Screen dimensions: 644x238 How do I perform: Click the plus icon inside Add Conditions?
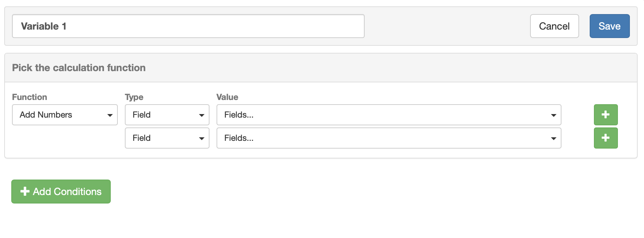25,192
